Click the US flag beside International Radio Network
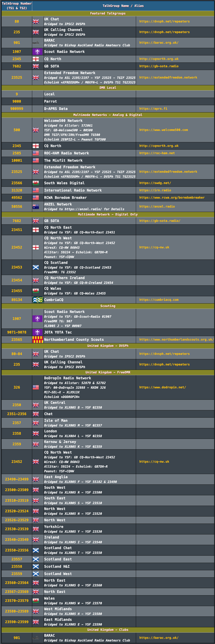This screenshot has width=215, height=644. [x=36, y=190]
